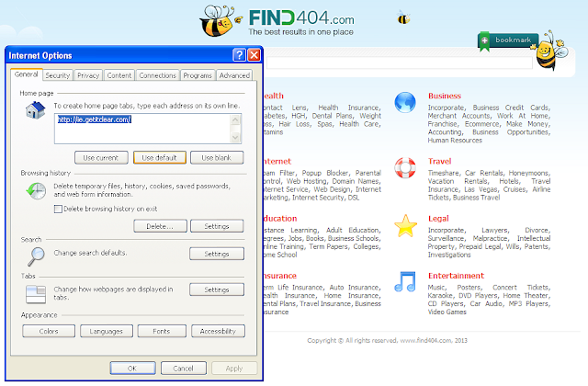Click the yellow star Legal icon
This screenshot has height=386, width=588.
pos(405,226)
